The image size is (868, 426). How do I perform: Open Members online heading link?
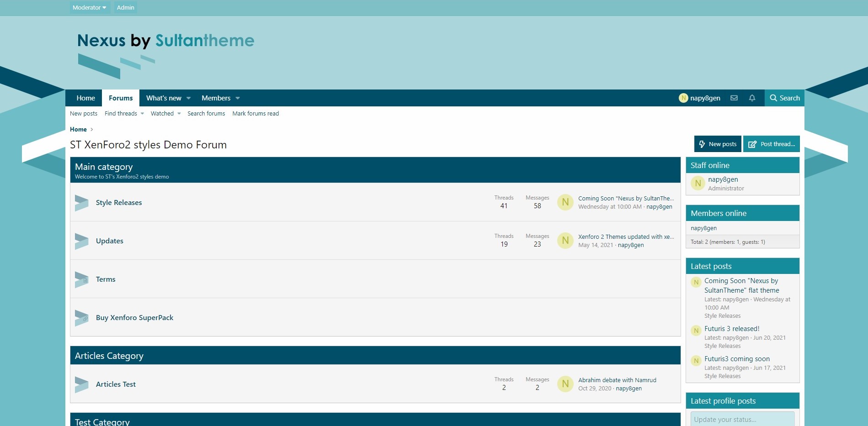[x=719, y=213]
